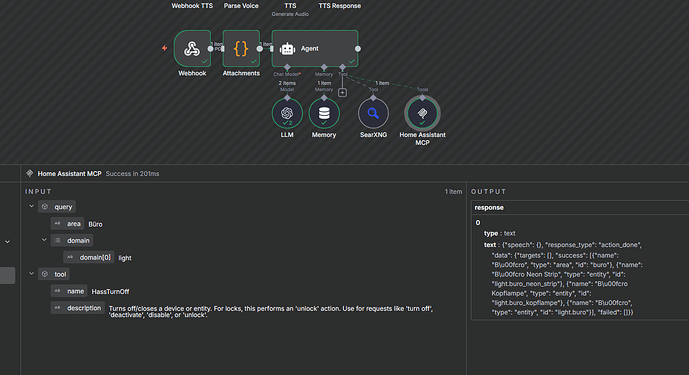The width and height of the screenshot is (689, 375).
Task: Click the 'response' output header
Action: pos(489,208)
